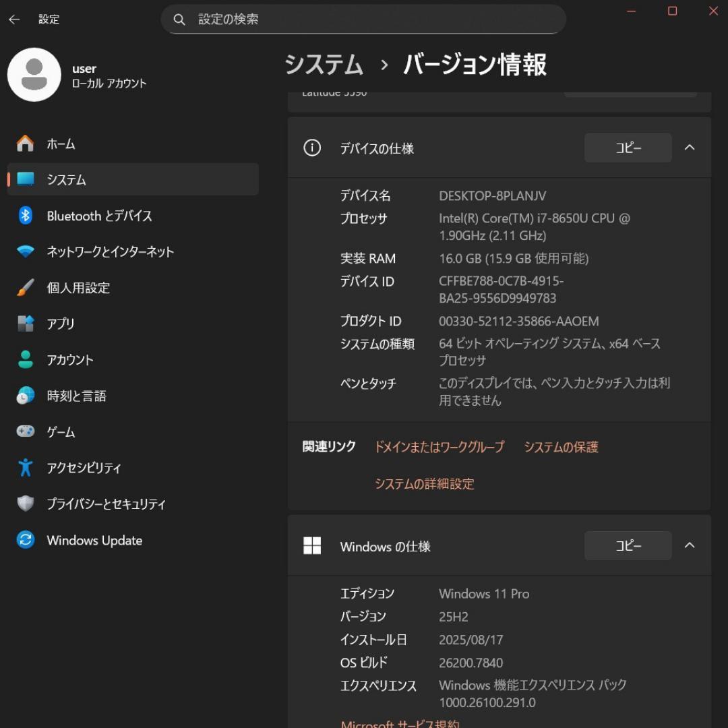Focus the 設定の検索 search field

pos(363,19)
